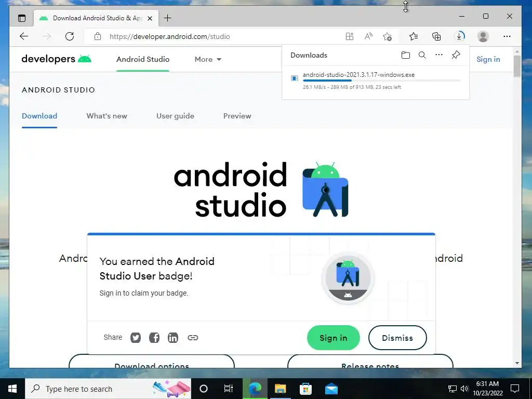Image resolution: width=532 pixels, height=399 pixels.
Task: Refresh the Android Studio page
Action: (x=70, y=36)
